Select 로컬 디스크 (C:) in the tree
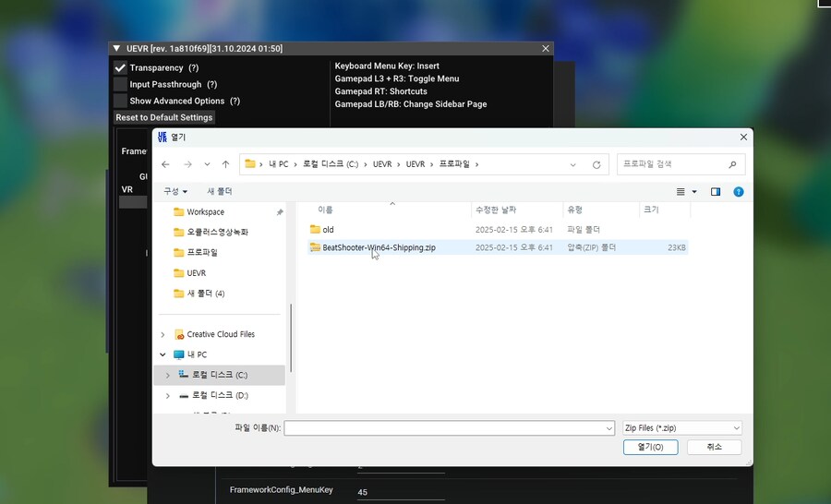The image size is (831, 504). coord(220,375)
